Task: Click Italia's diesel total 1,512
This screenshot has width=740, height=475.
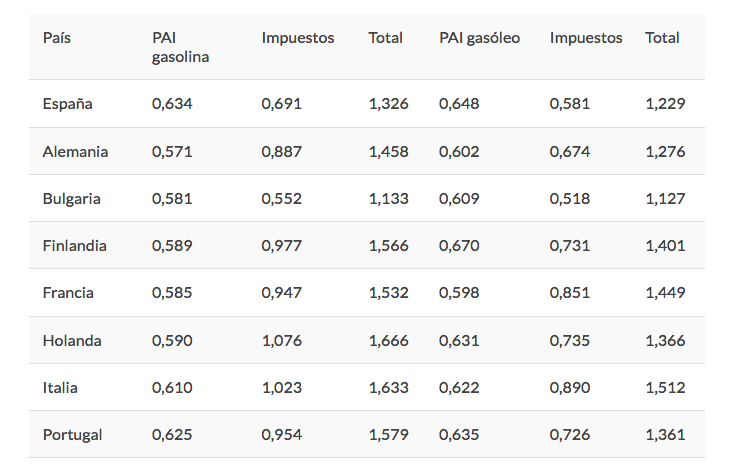Action: click(665, 388)
